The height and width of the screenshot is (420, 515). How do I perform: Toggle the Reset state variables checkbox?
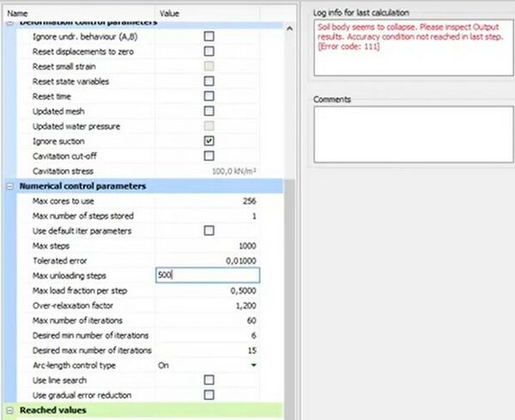209,82
